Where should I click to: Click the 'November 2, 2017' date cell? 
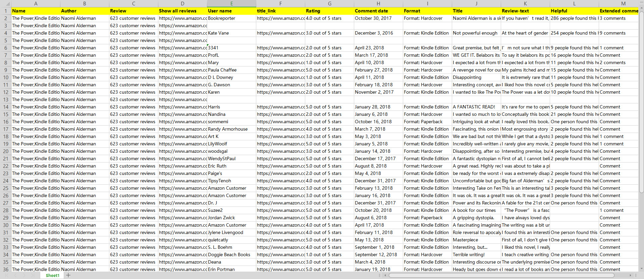pyautogui.click(x=378, y=92)
